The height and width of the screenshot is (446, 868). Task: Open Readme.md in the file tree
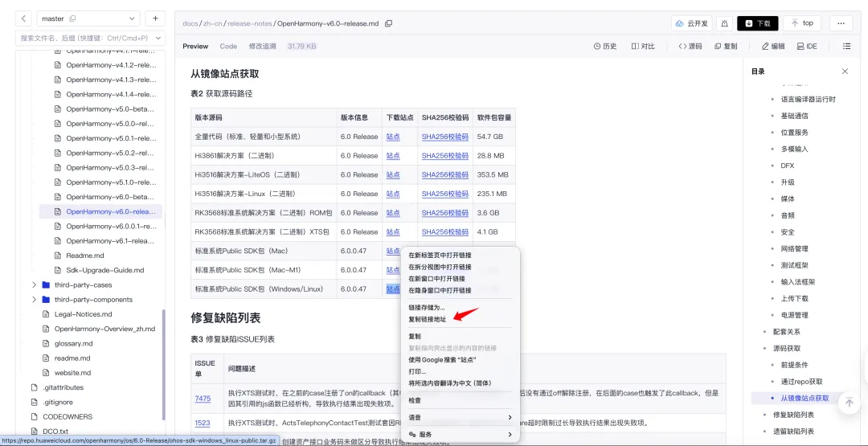84,256
